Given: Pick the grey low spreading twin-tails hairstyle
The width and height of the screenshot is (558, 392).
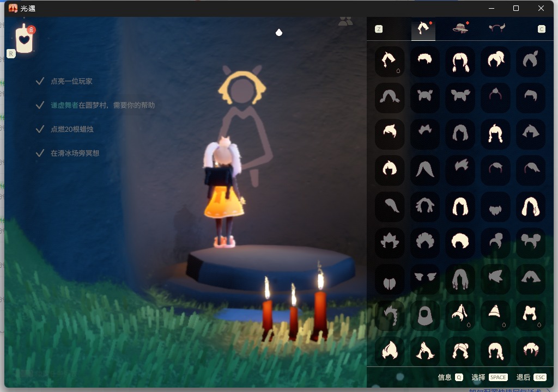Looking at the screenshot, I should [x=390, y=98].
